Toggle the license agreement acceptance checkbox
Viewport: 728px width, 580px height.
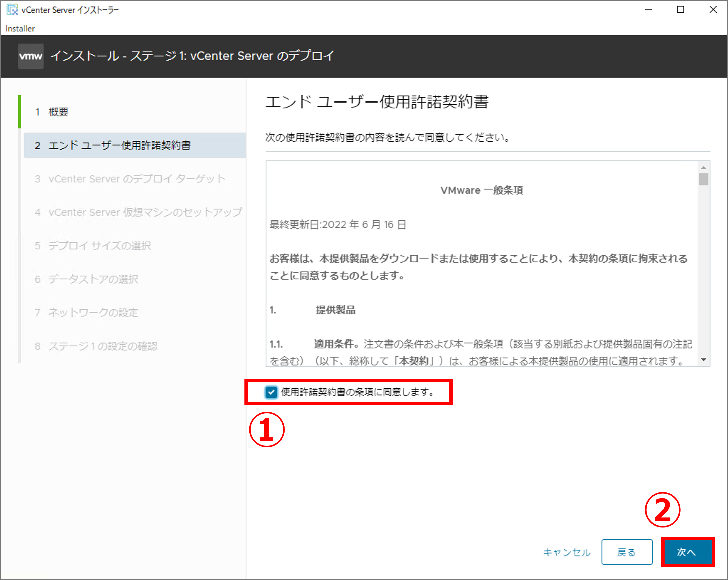pos(271,392)
